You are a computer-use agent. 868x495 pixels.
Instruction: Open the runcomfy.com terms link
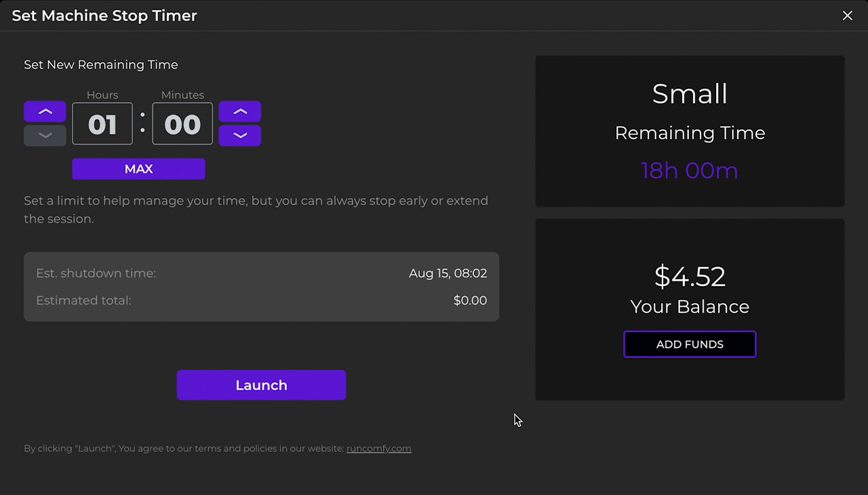[378, 448]
